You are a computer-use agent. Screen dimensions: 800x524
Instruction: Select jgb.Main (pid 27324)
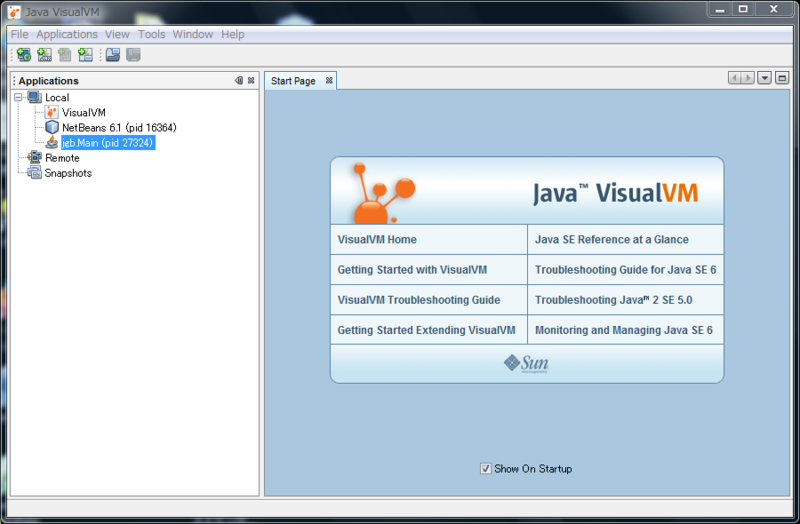108,142
